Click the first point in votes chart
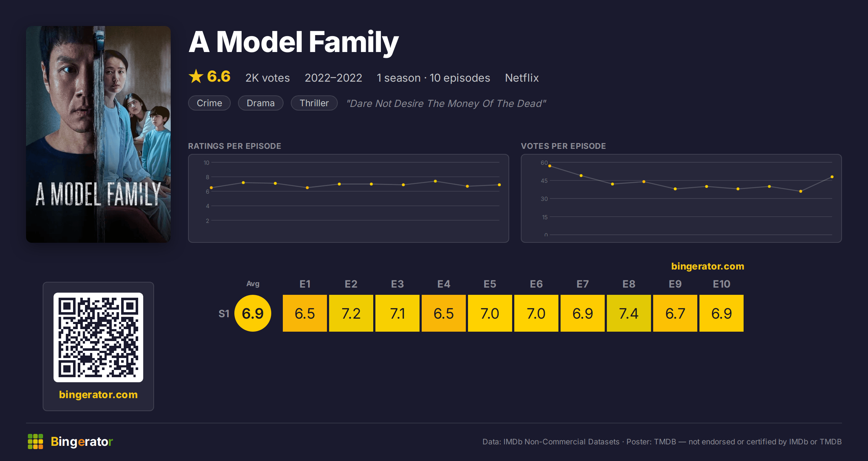Viewport: 868px width, 461px height. [x=550, y=166]
